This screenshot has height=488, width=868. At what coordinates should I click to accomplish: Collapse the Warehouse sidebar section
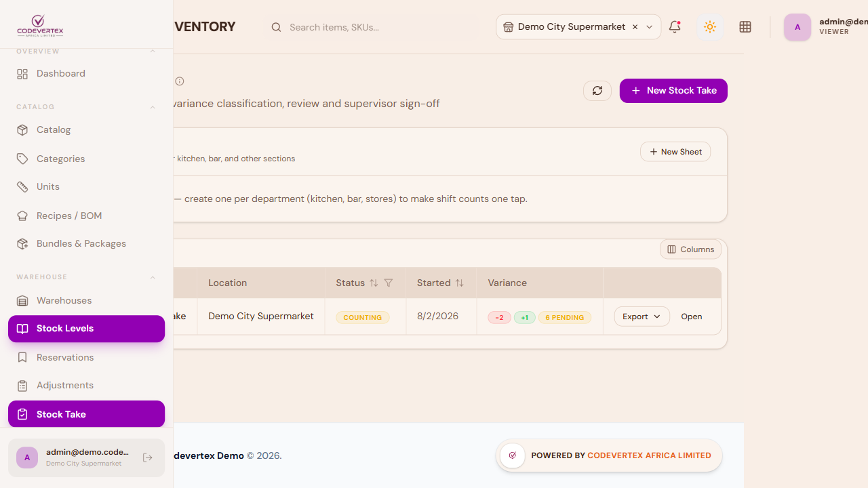[x=153, y=277]
